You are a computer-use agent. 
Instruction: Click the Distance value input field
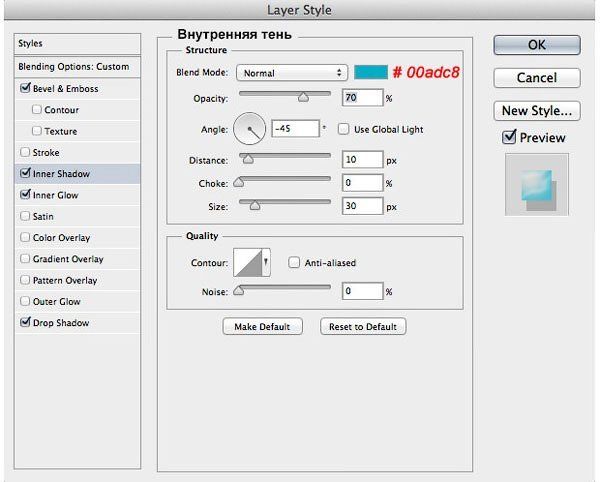click(x=361, y=160)
